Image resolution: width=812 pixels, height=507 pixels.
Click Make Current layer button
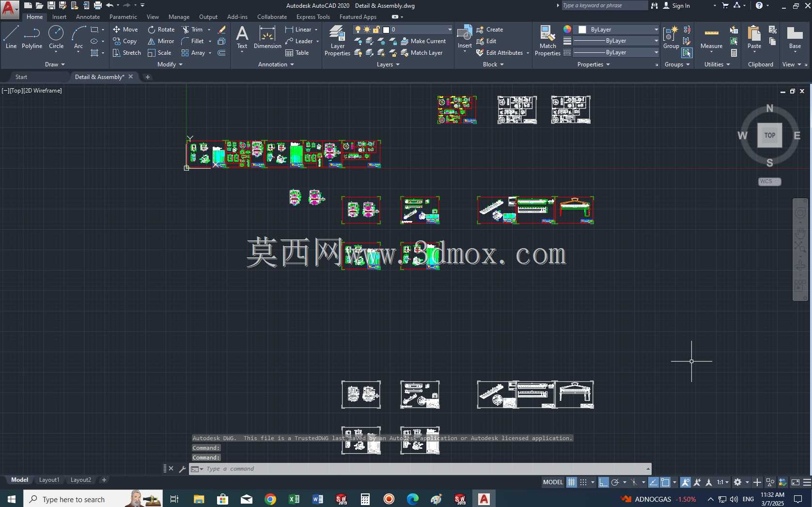click(423, 41)
